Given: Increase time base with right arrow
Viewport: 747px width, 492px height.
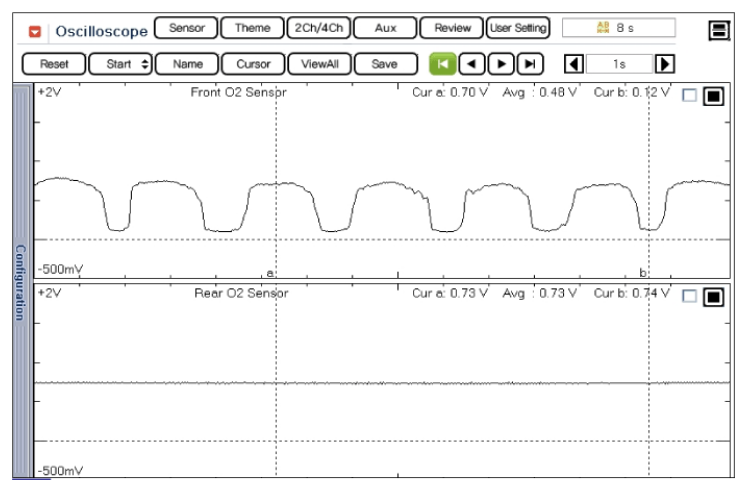Looking at the screenshot, I should point(663,64).
